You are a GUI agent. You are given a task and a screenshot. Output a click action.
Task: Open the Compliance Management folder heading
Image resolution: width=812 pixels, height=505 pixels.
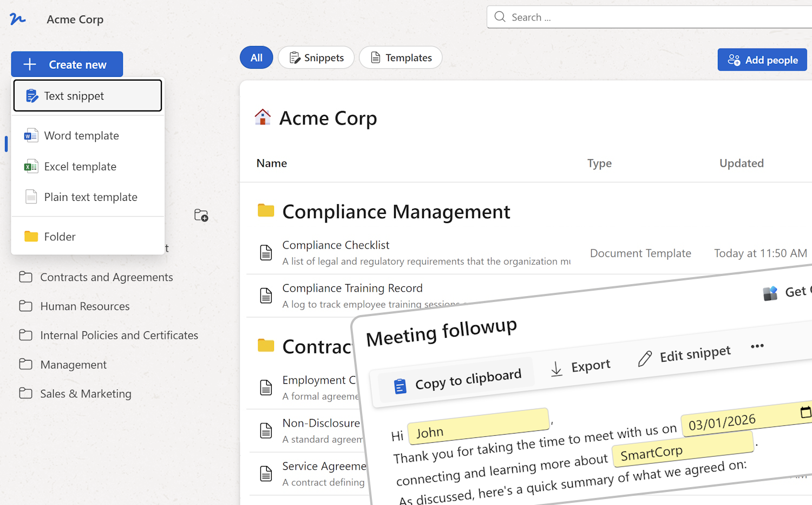396,212
